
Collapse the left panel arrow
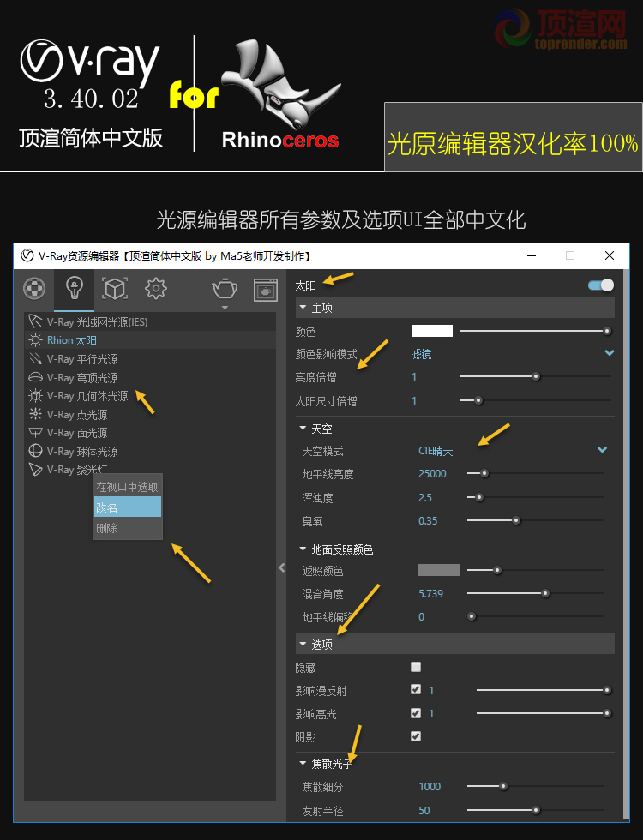click(x=282, y=567)
